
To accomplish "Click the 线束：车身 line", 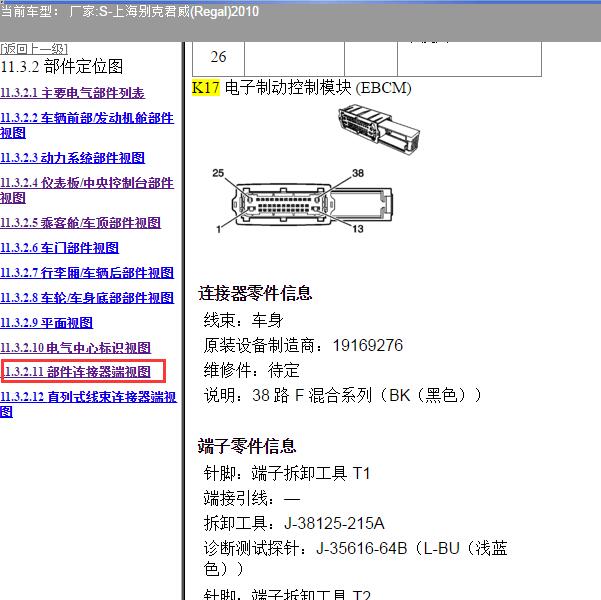I will tap(243, 320).
